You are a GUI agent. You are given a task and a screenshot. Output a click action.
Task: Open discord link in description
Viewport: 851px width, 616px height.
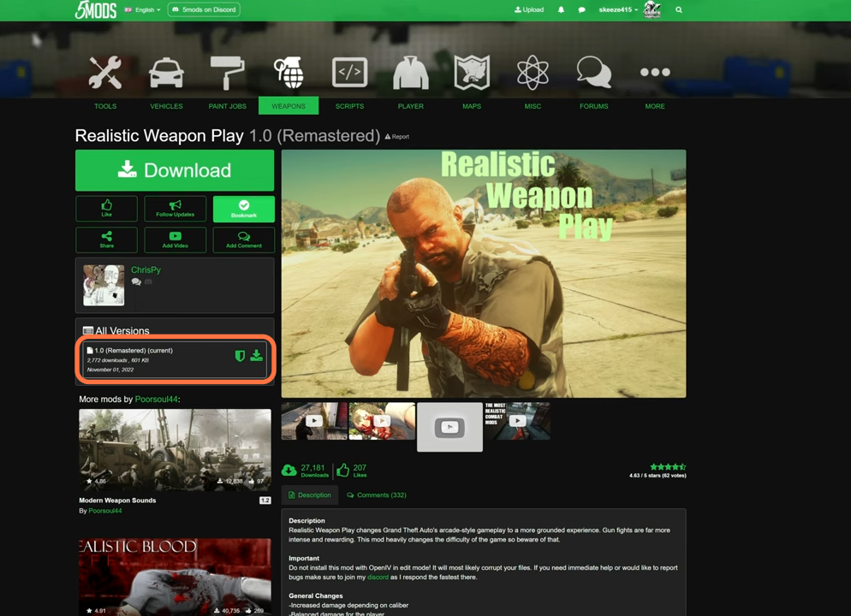tap(378, 577)
